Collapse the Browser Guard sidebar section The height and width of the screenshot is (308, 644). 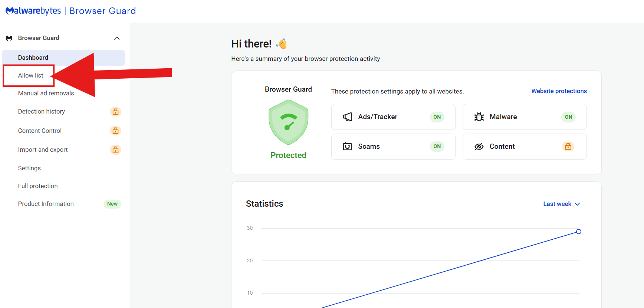117,38
